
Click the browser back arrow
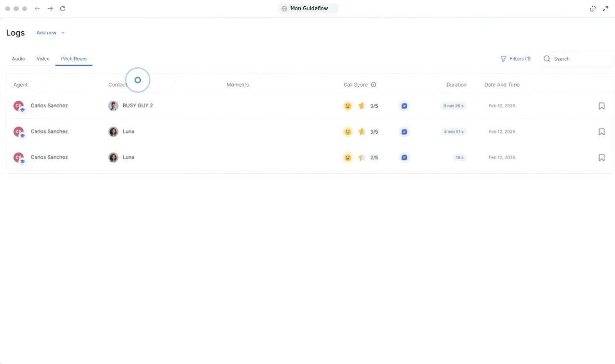coord(38,9)
